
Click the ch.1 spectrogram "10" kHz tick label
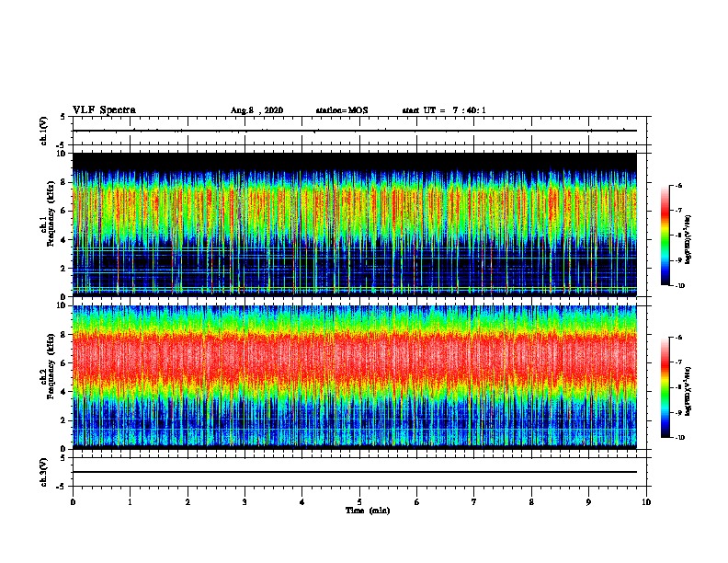pyautogui.click(x=62, y=154)
